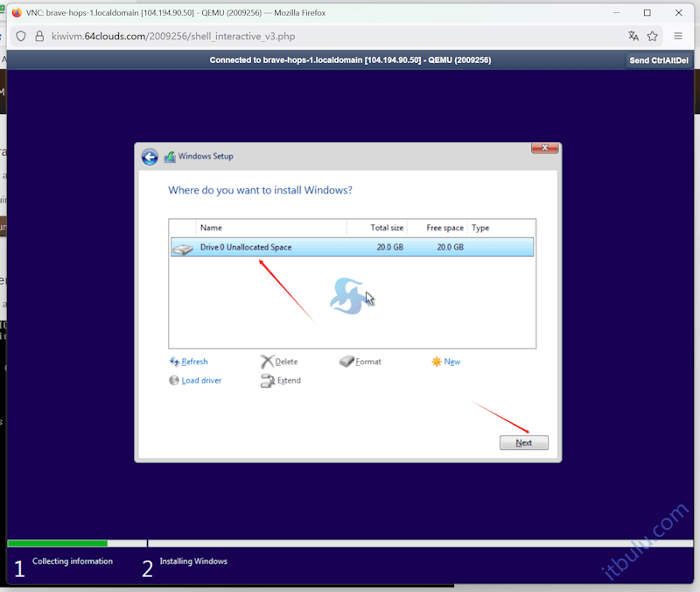Screen dimensions: 700x592
Task: Click the padlock site info icon
Action: pos(39,36)
